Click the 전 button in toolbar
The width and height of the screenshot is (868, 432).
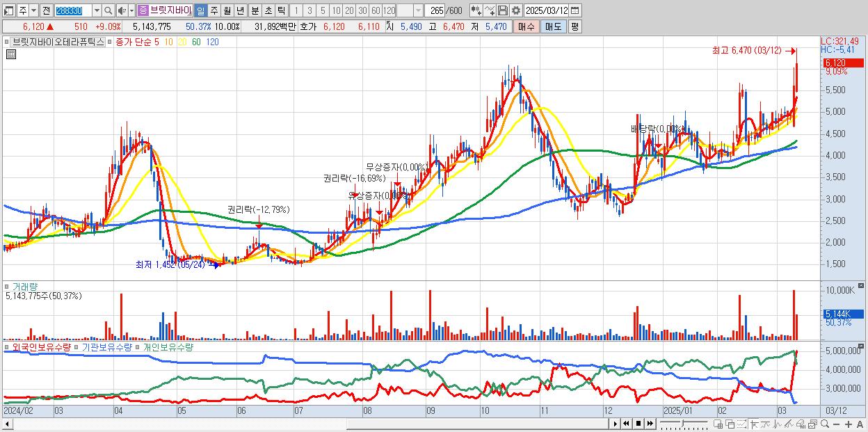(46, 11)
